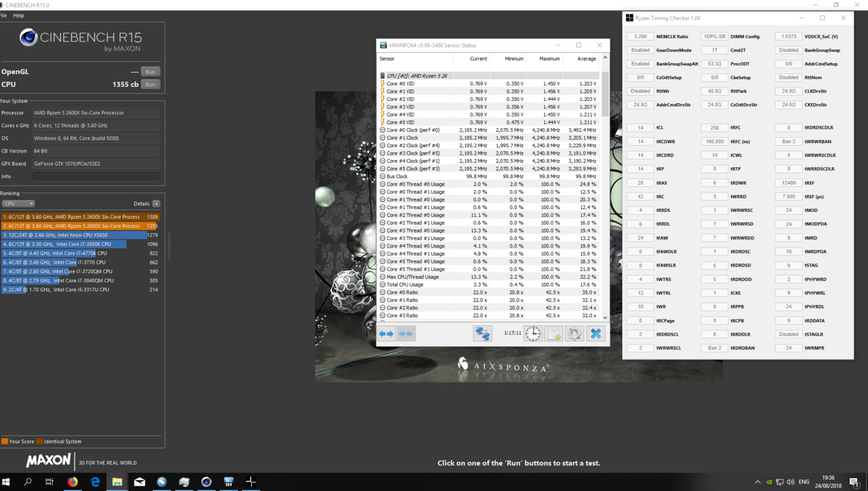Image resolution: width=868 pixels, height=491 pixels.
Task: Click ProcODT 53.3Ω value field
Action: tap(715, 64)
